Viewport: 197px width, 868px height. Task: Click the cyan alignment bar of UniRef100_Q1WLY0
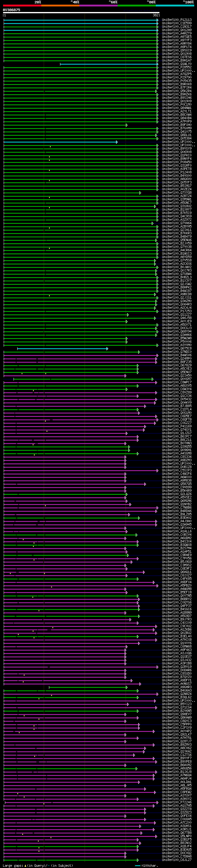109,64
